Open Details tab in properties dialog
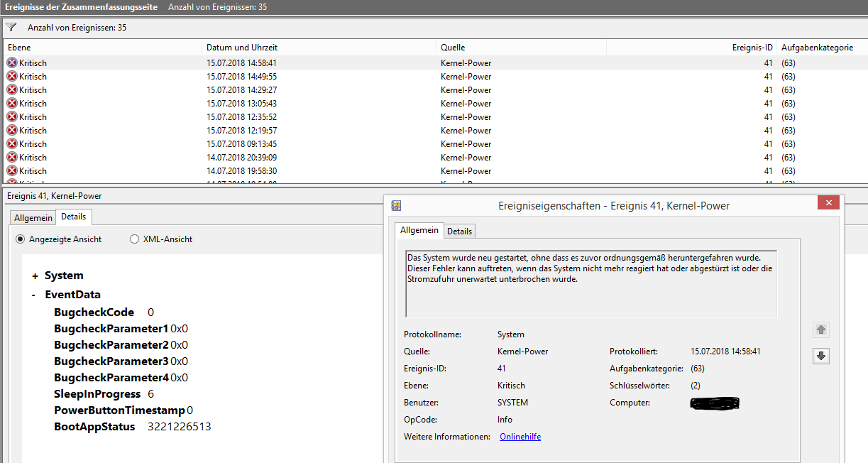 pyautogui.click(x=459, y=231)
